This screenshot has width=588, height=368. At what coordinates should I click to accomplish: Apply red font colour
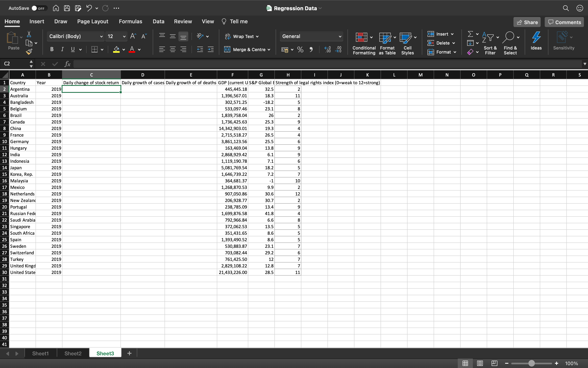tap(132, 49)
